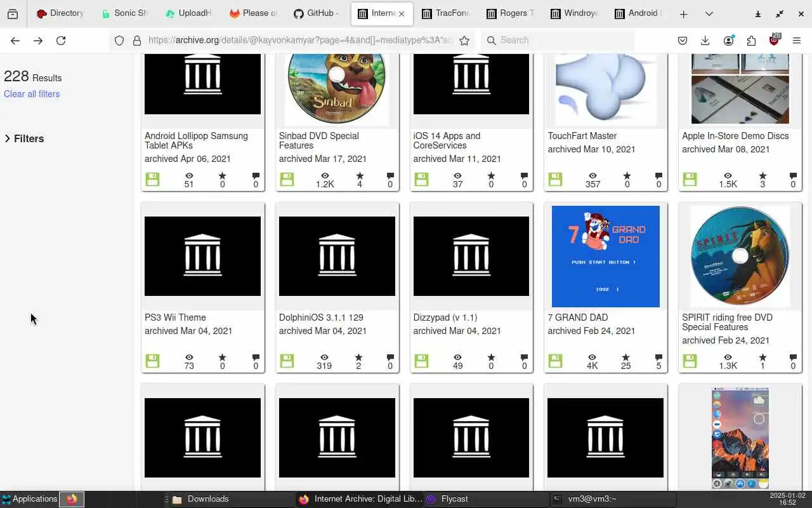The height and width of the screenshot is (508, 812).
Task: Click software floppy icon on PS3 Wii Theme
Action: (x=152, y=361)
